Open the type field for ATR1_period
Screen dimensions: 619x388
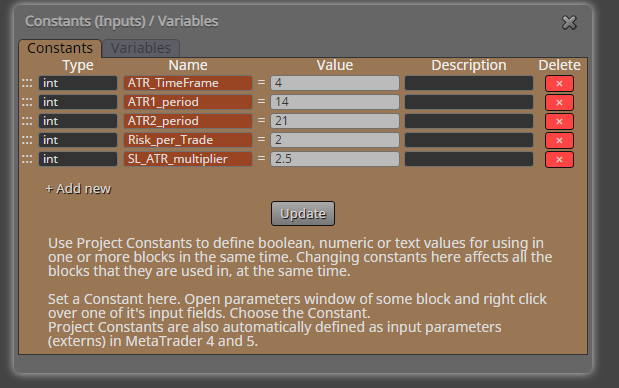pyautogui.click(x=78, y=102)
